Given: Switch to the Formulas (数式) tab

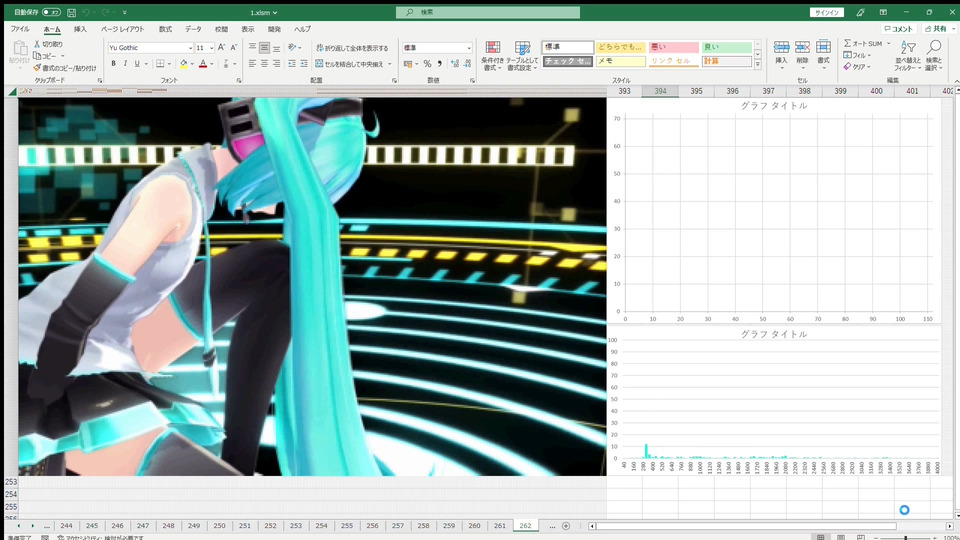Looking at the screenshot, I should click(165, 29).
